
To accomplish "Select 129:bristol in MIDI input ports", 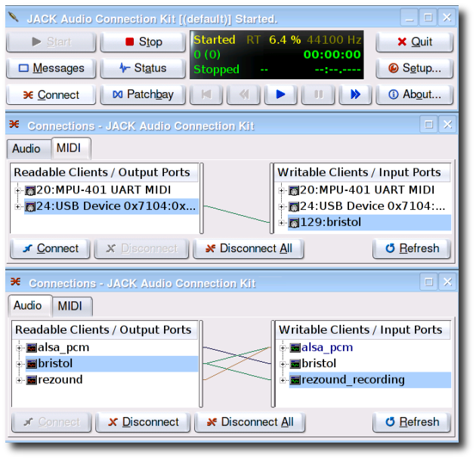I will (369, 222).
